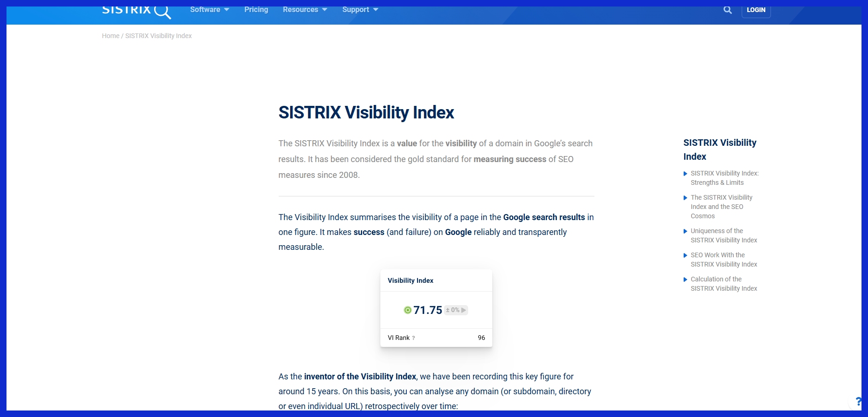
Task: Open the search icon in header
Action: (728, 10)
